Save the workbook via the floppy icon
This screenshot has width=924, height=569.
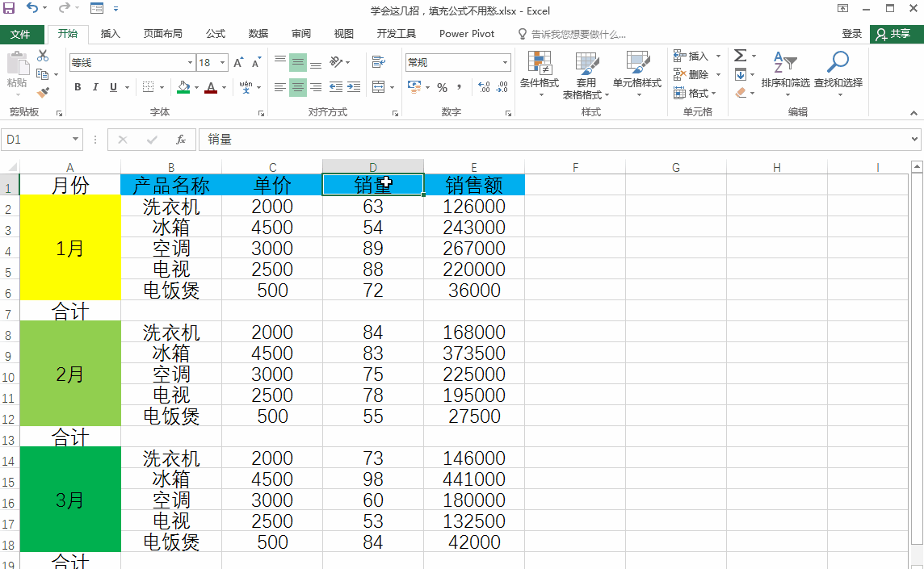point(9,8)
